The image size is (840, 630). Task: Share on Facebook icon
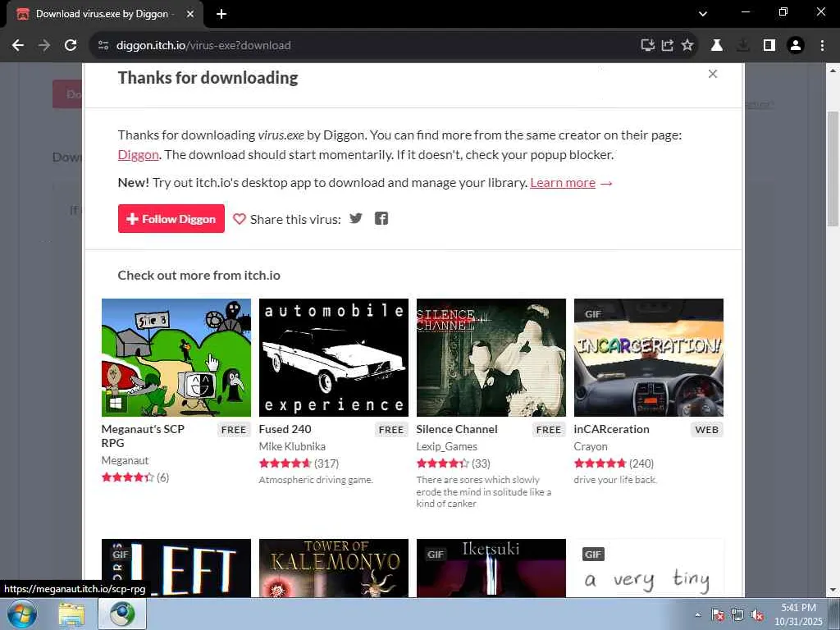381,218
